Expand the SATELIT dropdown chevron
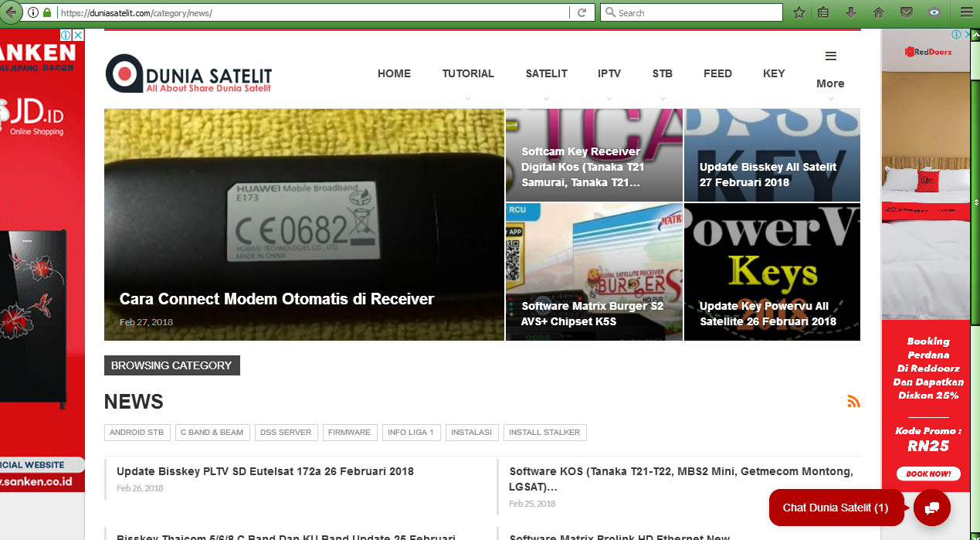Image resolution: width=980 pixels, height=540 pixels. 546,98
